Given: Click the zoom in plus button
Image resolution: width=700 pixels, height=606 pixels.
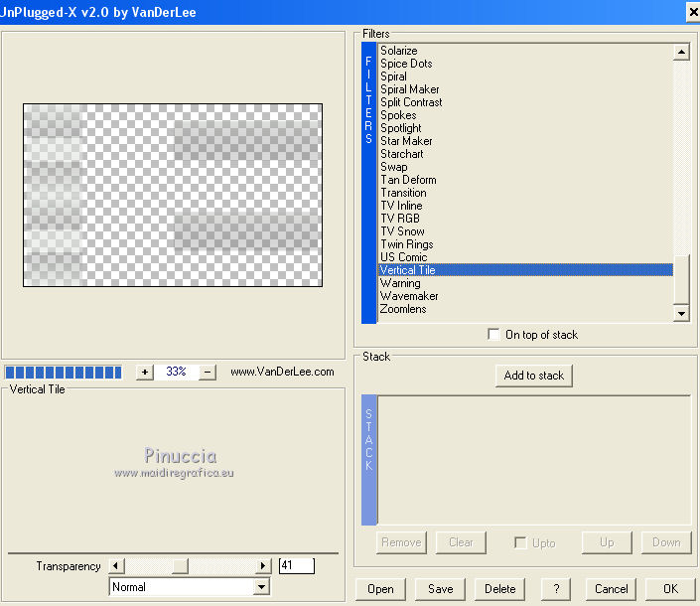Looking at the screenshot, I should [145, 372].
